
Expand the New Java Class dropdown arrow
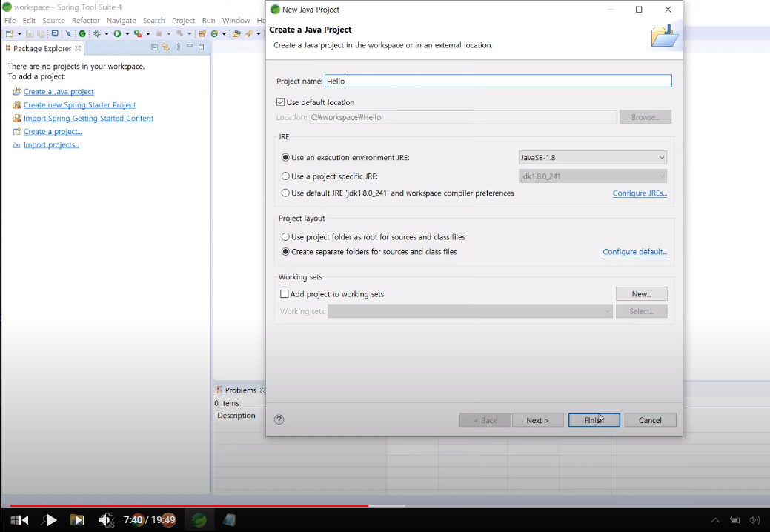tap(224, 34)
